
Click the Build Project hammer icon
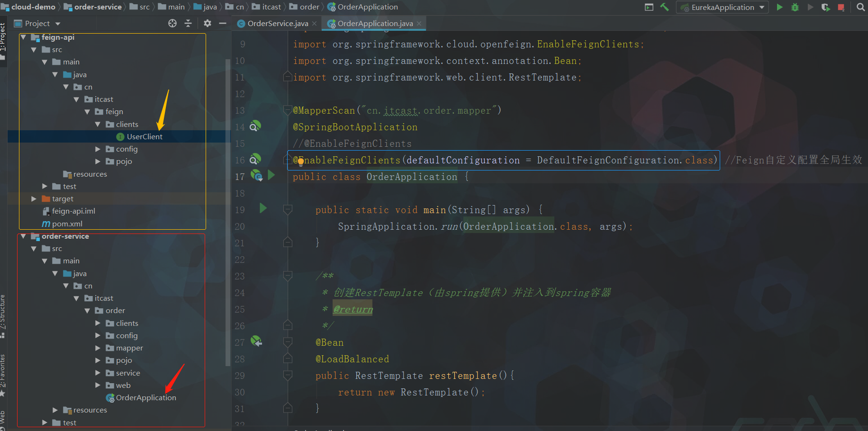[664, 7]
